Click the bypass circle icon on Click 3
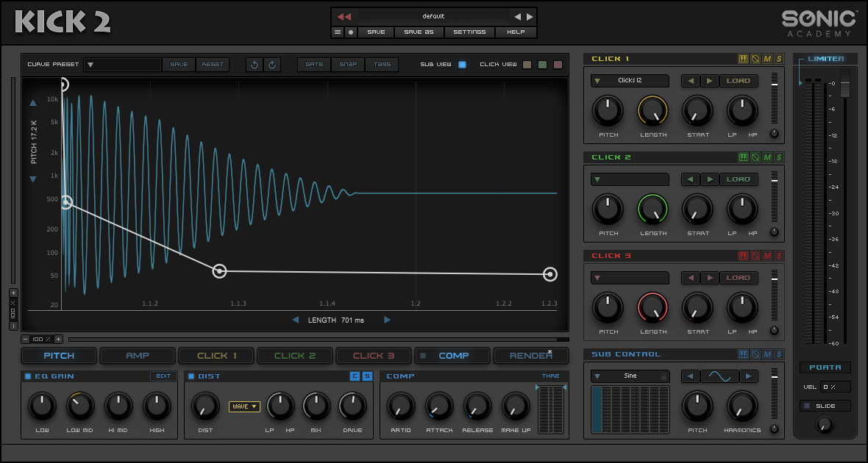868x463 pixels. [x=755, y=256]
